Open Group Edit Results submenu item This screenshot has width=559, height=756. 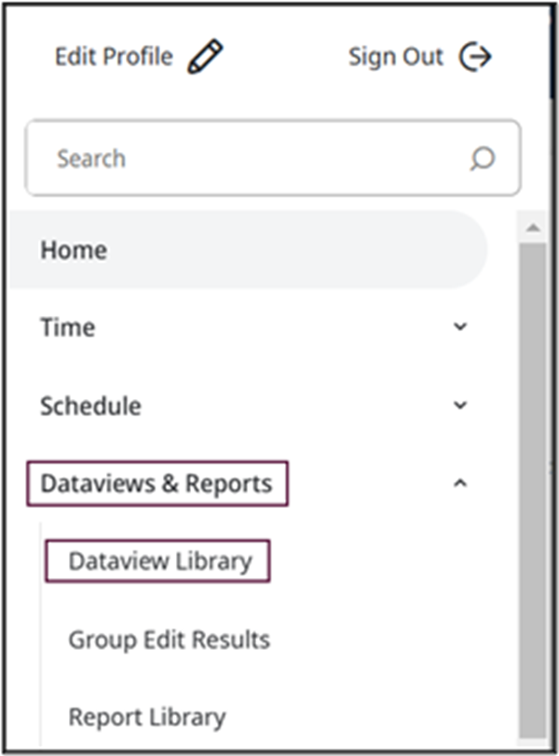coord(170,639)
